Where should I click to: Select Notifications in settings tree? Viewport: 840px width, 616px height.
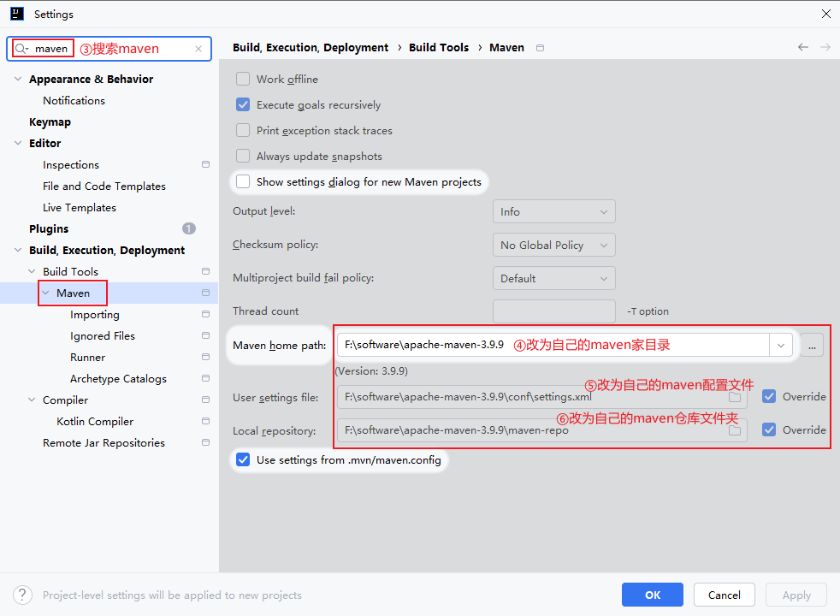(74, 101)
